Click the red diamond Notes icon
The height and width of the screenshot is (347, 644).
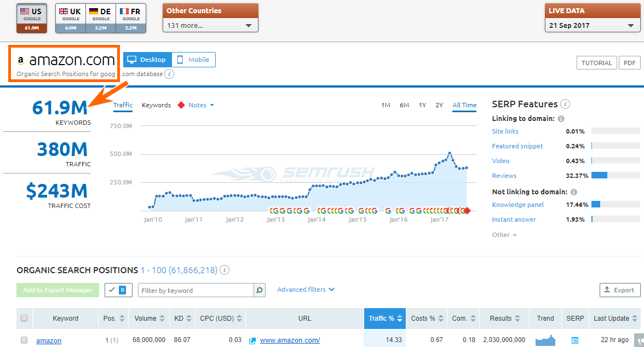181,105
